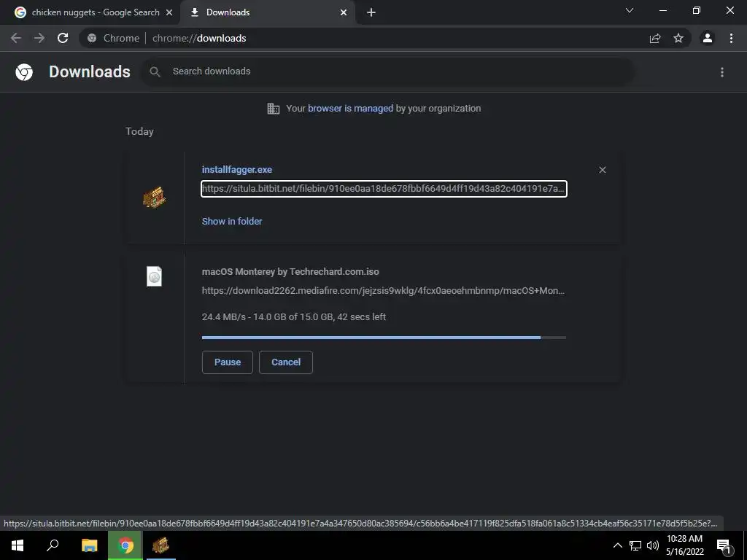Click the installfagger.exe file icon
This screenshot has width=747, height=560.
(155, 197)
